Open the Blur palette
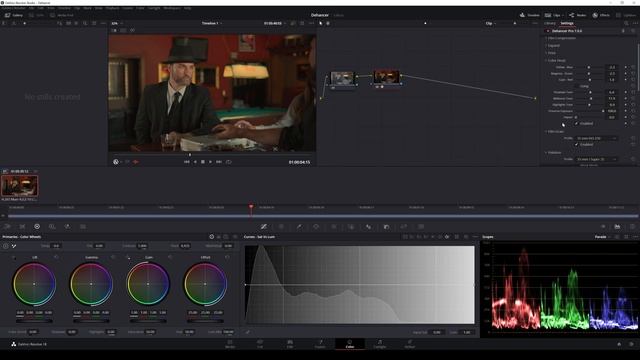640x360 pixels. (369, 227)
